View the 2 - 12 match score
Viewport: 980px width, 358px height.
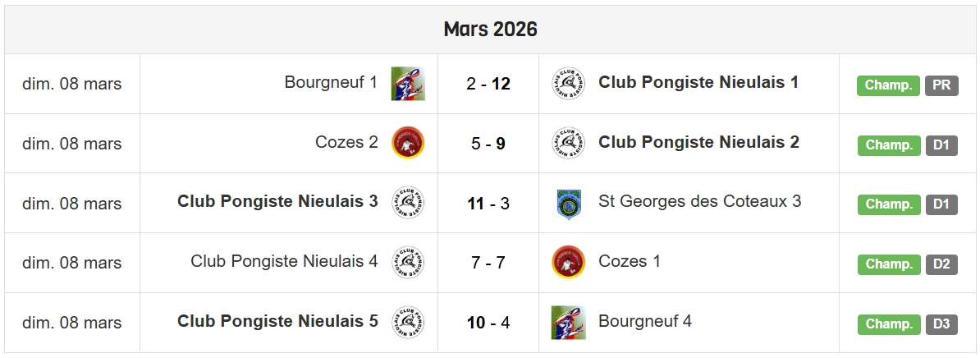pyautogui.click(x=488, y=84)
